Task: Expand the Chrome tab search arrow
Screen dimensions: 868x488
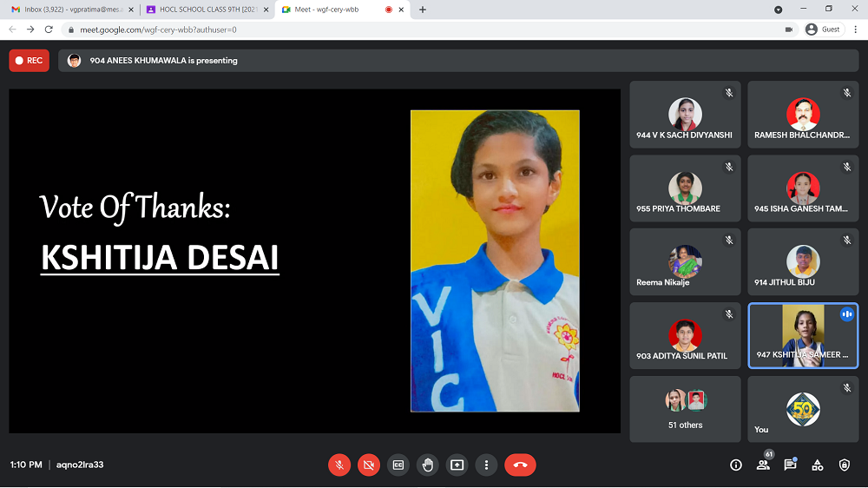Action: (778, 10)
